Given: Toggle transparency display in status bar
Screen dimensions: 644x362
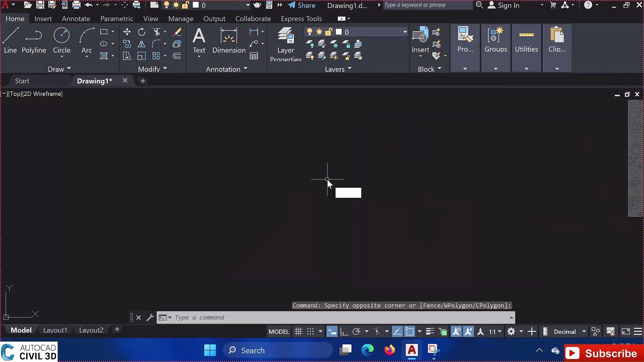Looking at the screenshot, I should click(x=443, y=331).
